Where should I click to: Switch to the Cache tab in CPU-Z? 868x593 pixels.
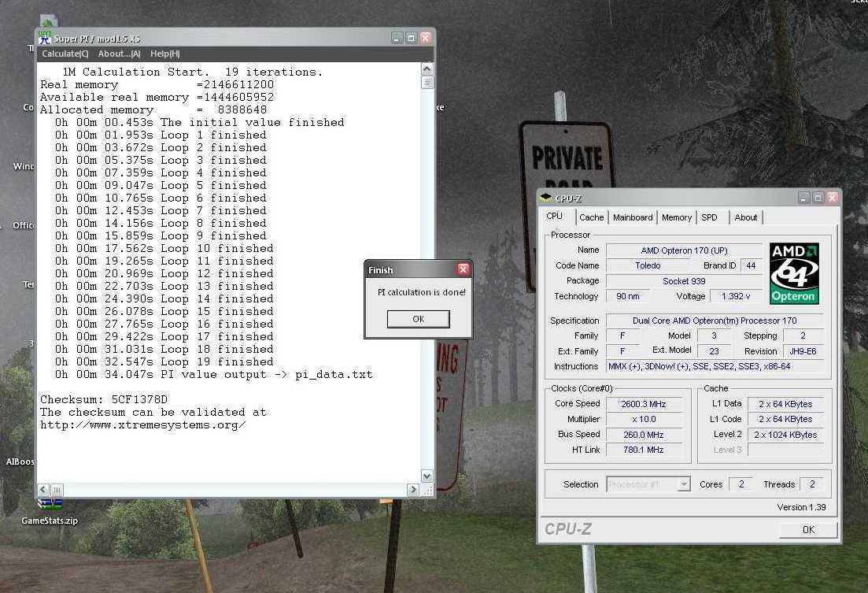coord(591,217)
